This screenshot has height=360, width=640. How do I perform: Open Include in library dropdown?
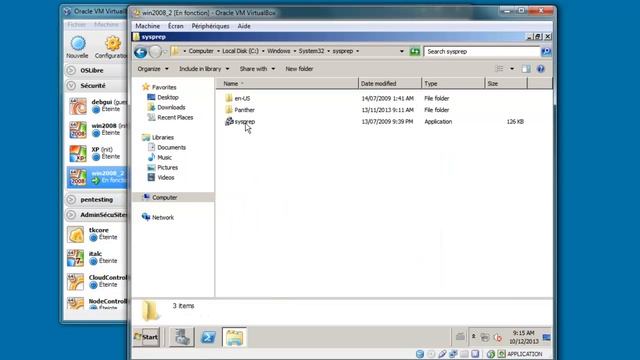click(204, 69)
